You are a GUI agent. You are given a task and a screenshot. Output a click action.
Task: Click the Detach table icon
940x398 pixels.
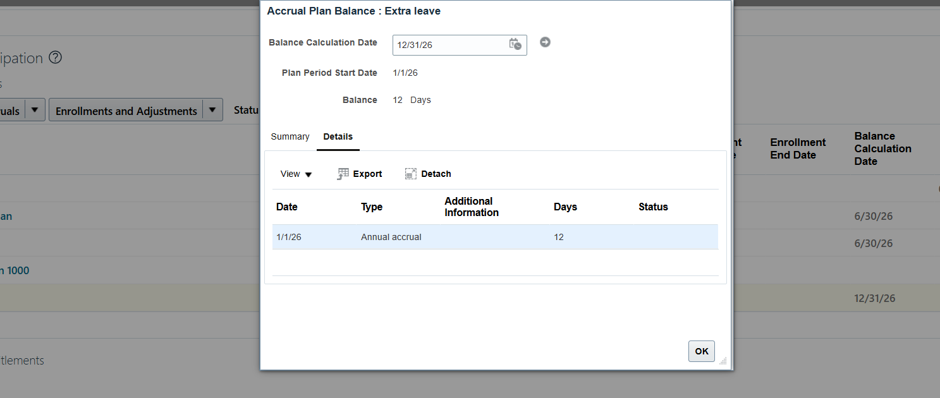point(411,174)
